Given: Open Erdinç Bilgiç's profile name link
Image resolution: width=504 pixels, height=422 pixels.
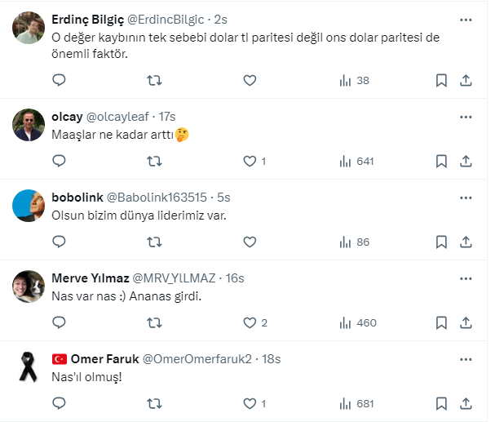Looking at the screenshot, I should coord(86,19).
